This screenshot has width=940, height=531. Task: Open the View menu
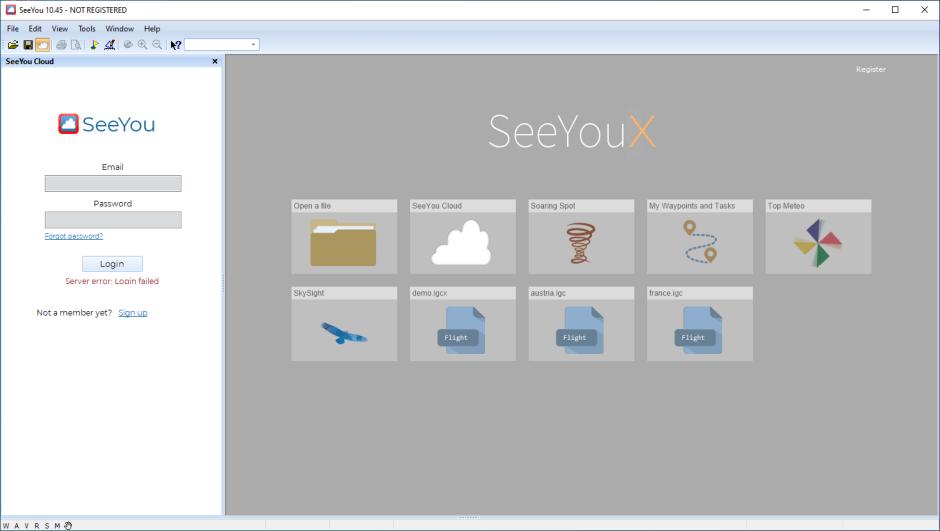59,29
